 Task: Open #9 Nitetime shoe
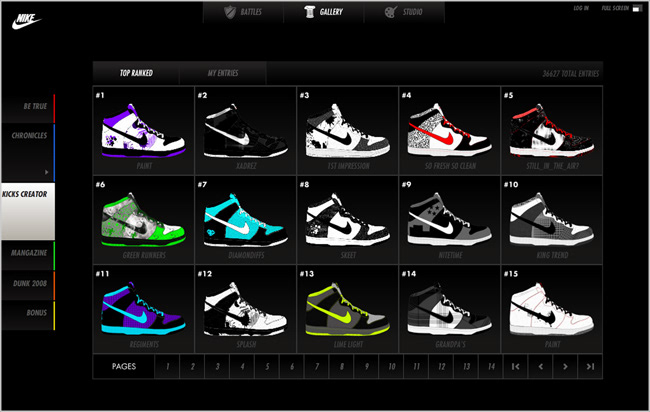449,220
